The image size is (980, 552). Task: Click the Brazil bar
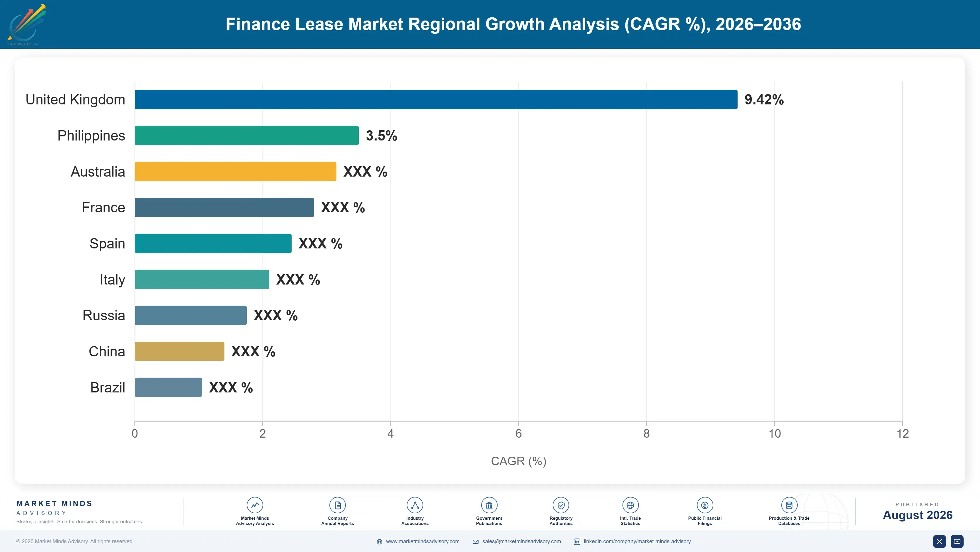[x=168, y=387]
